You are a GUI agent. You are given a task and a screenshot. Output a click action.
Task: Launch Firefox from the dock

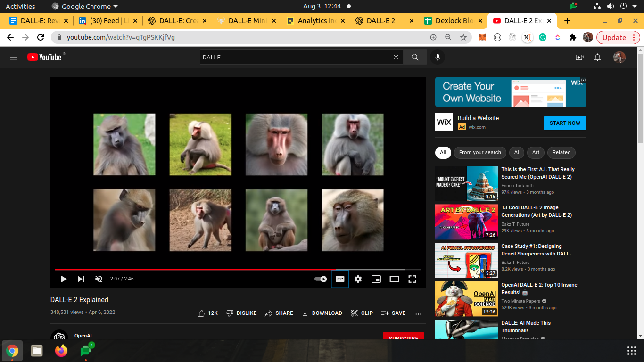pyautogui.click(x=61, y=351)
